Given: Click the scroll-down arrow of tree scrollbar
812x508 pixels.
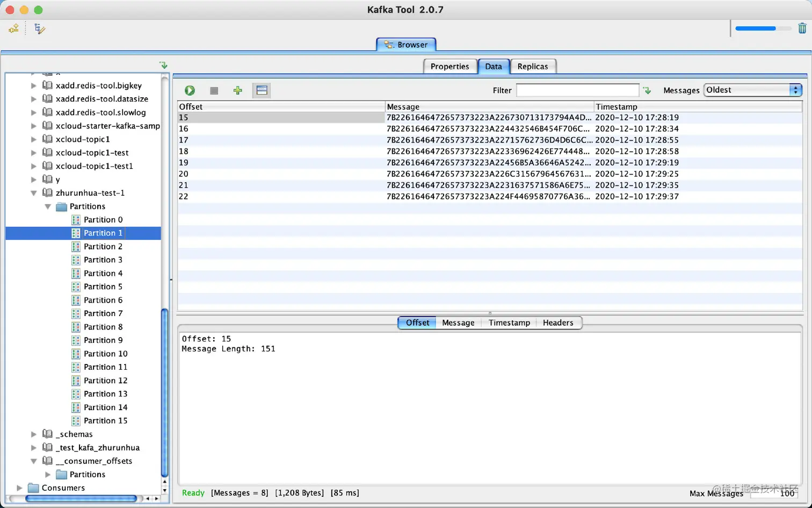Looking at the screenshot, I should [165, 490].
